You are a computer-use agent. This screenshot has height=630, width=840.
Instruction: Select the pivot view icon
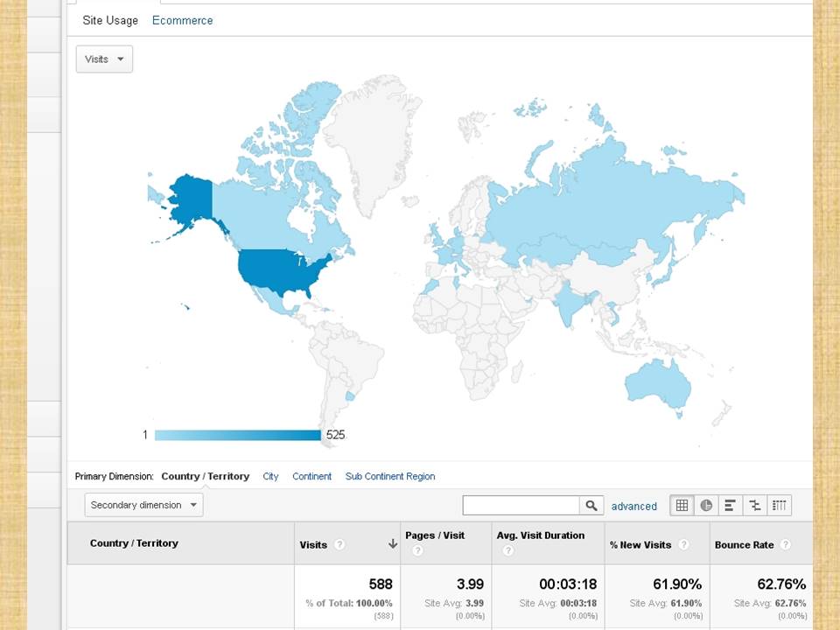(780, 506)
